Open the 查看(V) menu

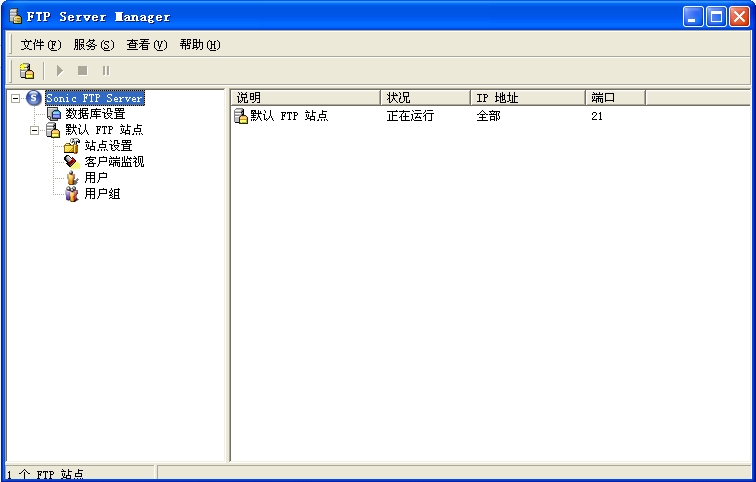click(x=147, y=45)
